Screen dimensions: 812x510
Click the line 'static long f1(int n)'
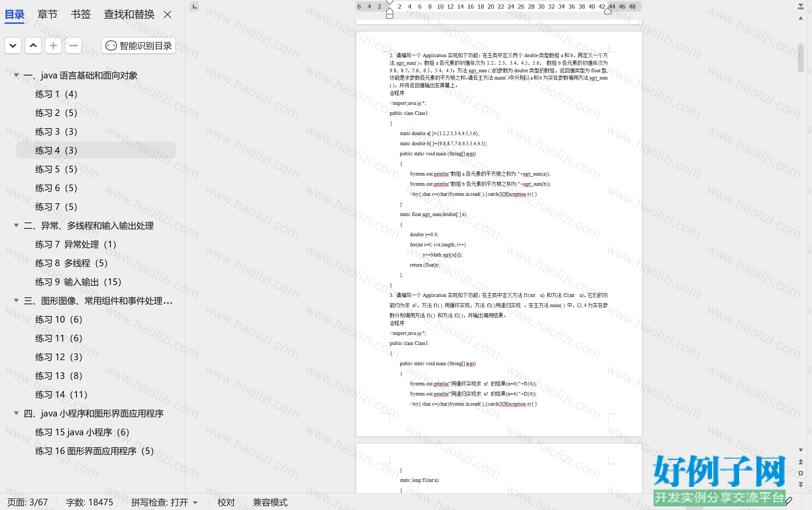(419, 480)
